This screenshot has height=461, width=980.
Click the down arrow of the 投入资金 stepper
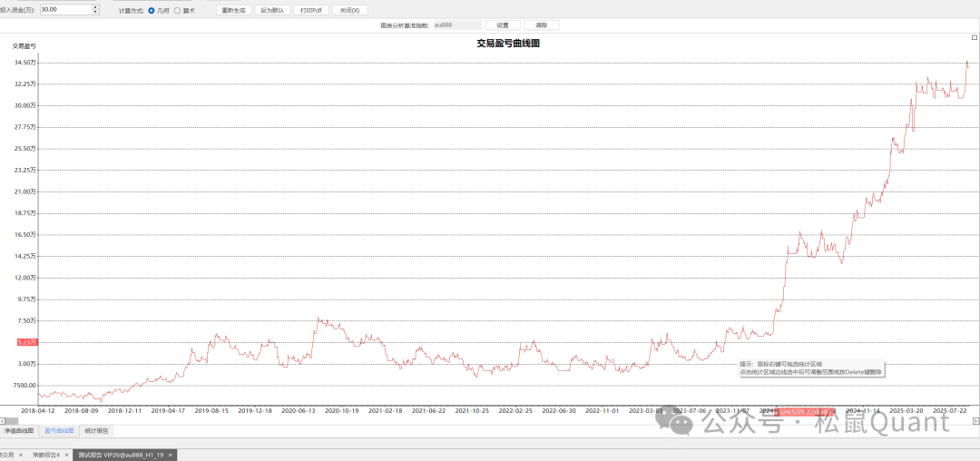(95, 13)
